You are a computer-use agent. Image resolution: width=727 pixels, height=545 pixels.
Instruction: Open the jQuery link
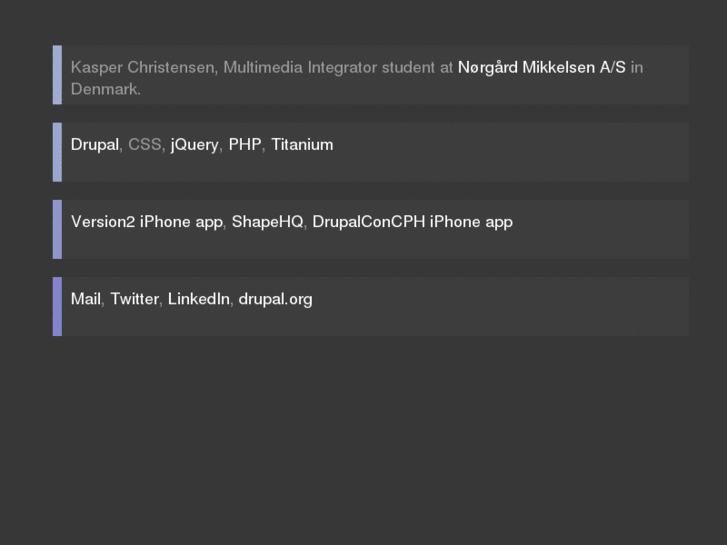194,145
